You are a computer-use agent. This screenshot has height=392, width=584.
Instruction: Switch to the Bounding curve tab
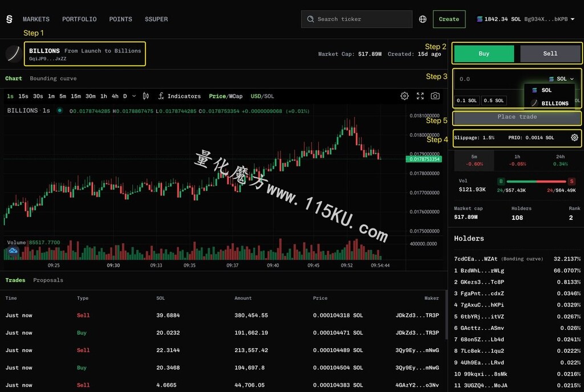pos(53,79)
